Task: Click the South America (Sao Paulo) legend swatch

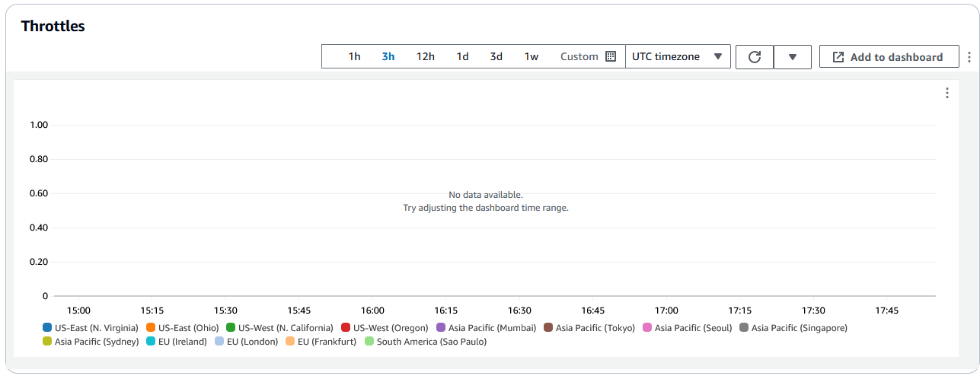Action: [x=370, y=342]
